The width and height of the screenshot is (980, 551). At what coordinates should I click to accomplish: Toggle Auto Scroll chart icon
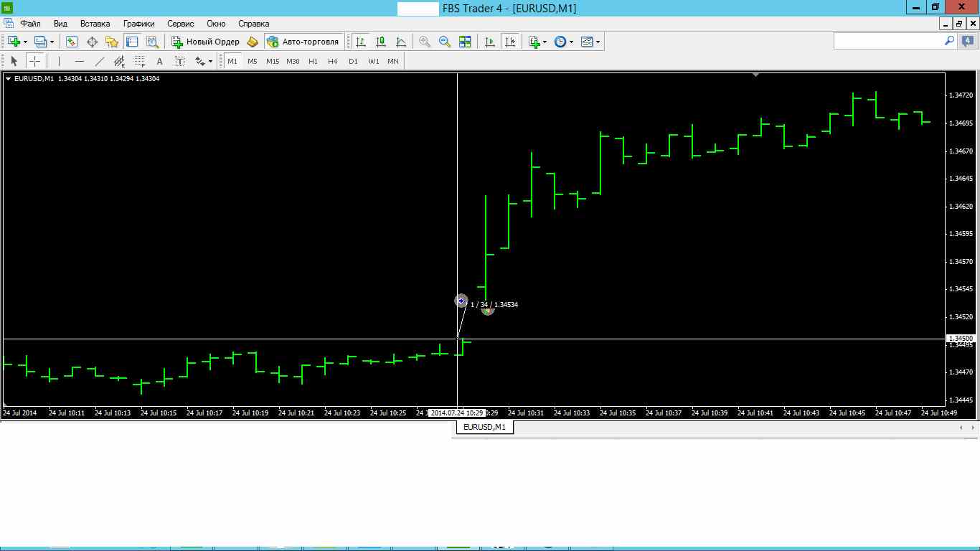tap(490, 42)
